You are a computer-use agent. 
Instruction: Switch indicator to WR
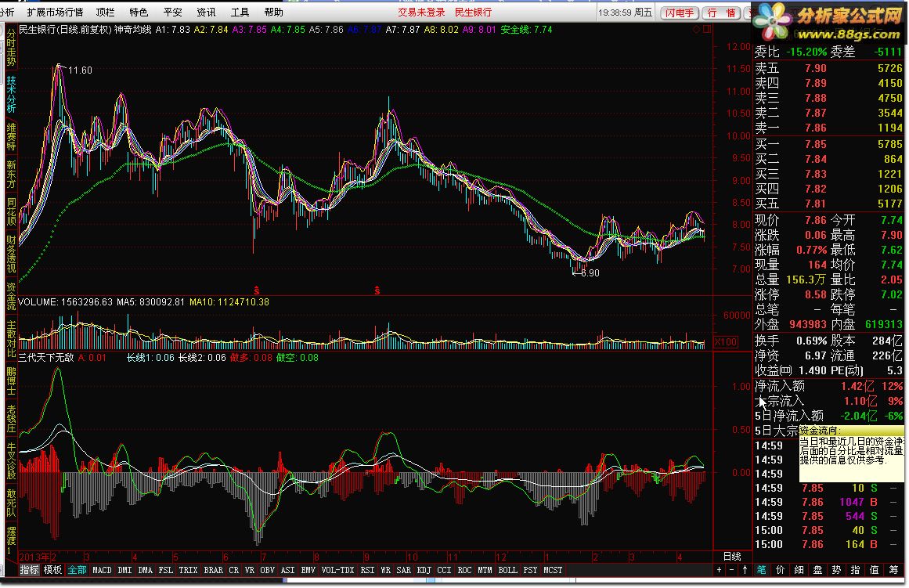click(385, 570)
